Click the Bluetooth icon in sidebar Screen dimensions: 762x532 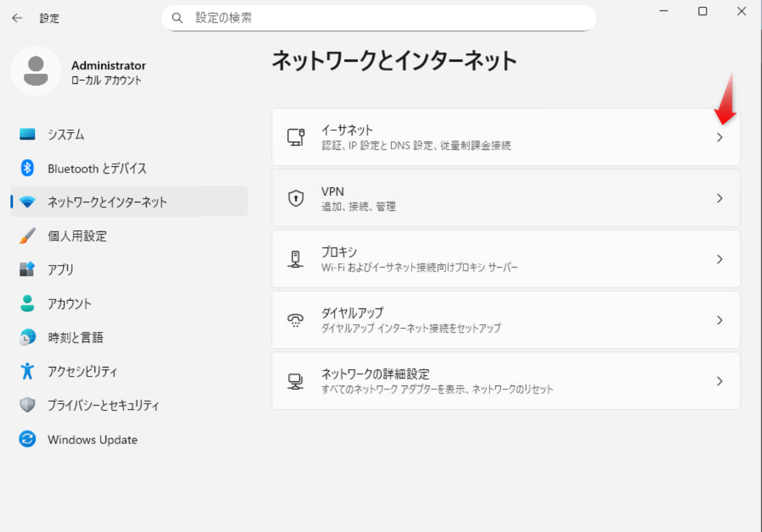[27, 168]
